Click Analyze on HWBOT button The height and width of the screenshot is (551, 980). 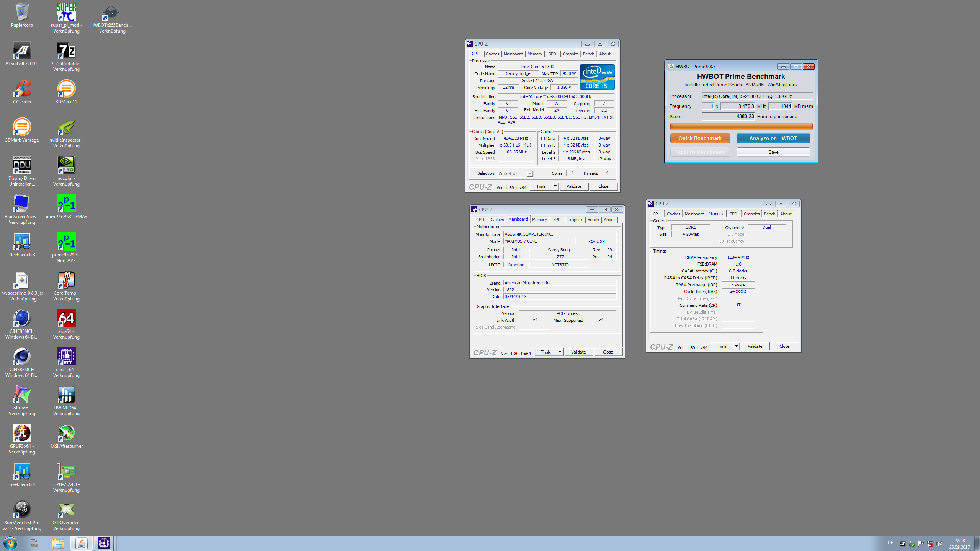click(773, 139)
